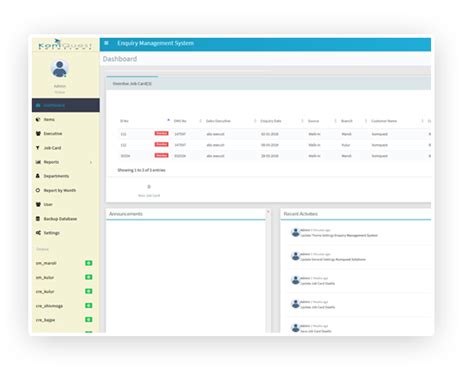Click the User menu icon

click(x=38, y=204)
